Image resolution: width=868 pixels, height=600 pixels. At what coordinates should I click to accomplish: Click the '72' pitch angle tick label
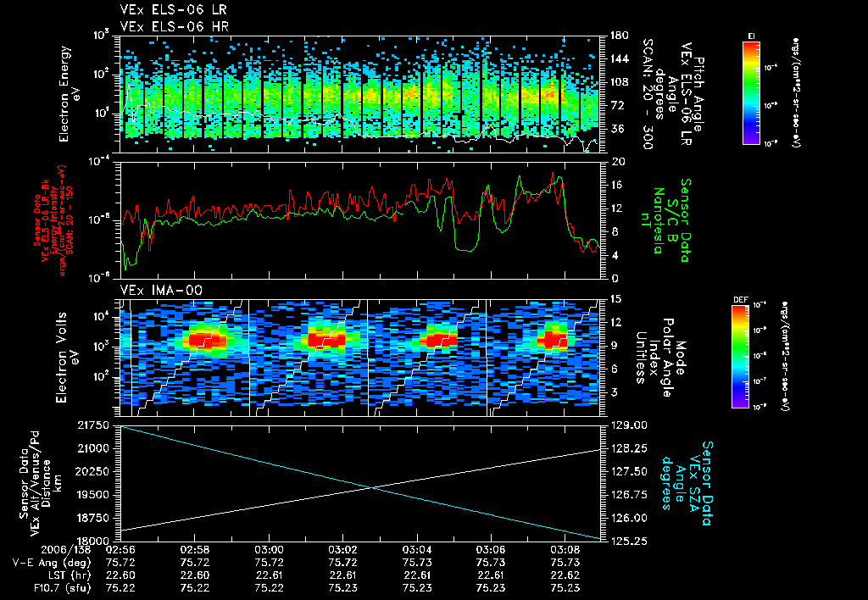click(616, 105)
